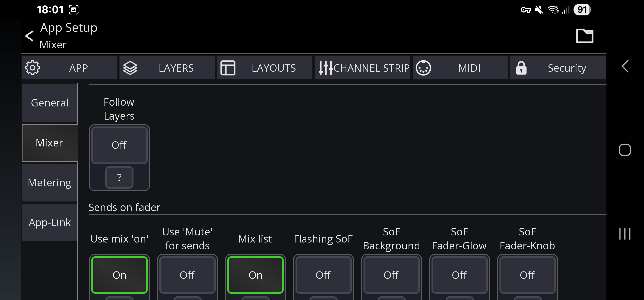
Task: Switch to the General side tab
Action: tap(49, 103)
